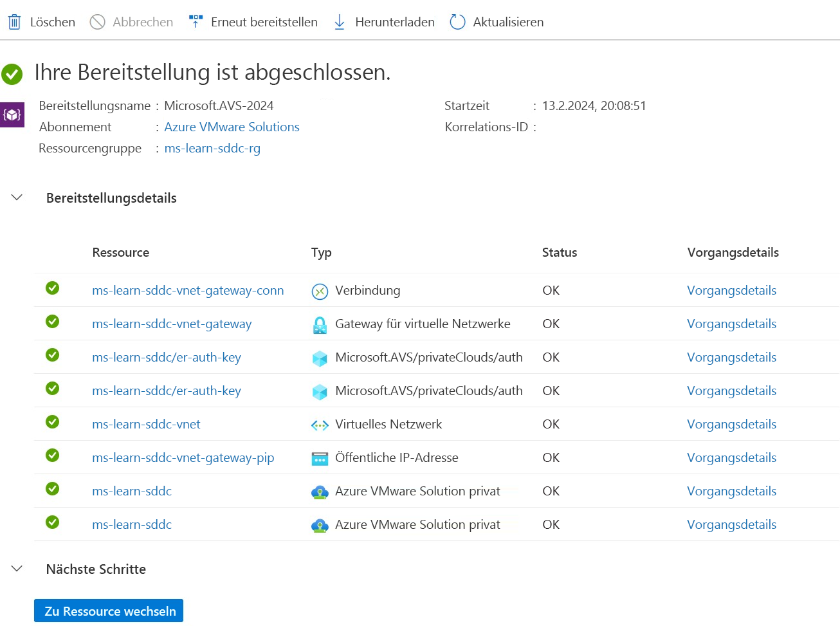
Task: Click the Zu Ressource wechseln button
Action: coord(108,610)
